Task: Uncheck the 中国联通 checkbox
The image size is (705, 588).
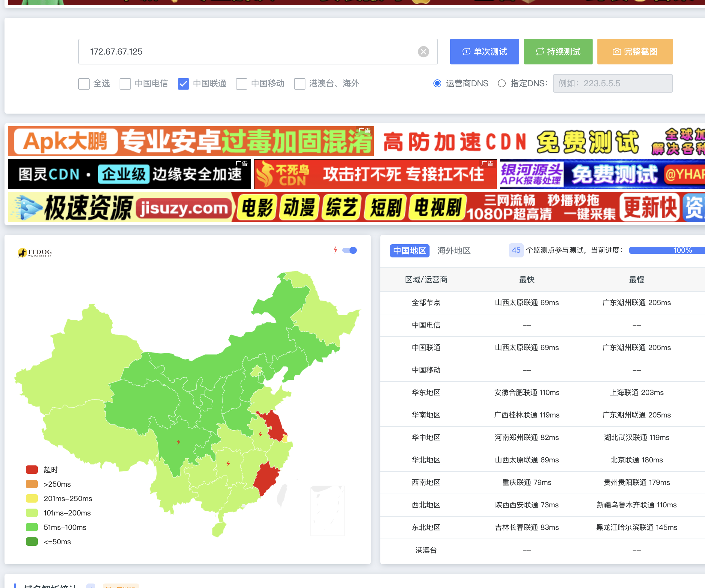Action: 183,84
